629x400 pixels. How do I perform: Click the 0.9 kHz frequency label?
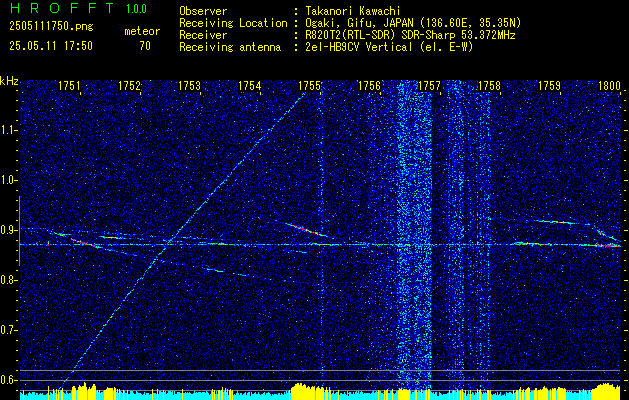[8, 230]
